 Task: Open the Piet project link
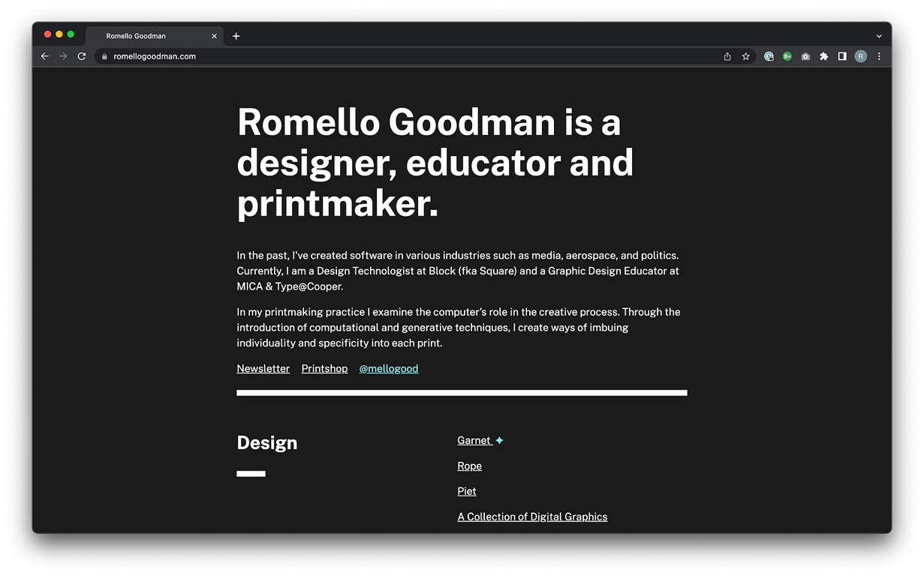click(x=467, y=491)
